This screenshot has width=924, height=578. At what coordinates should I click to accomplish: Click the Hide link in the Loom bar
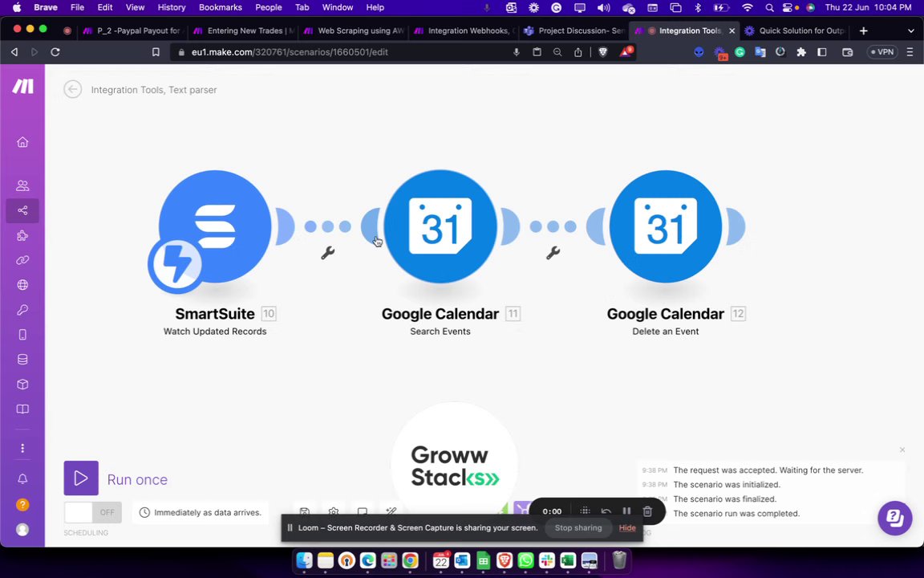627,528
